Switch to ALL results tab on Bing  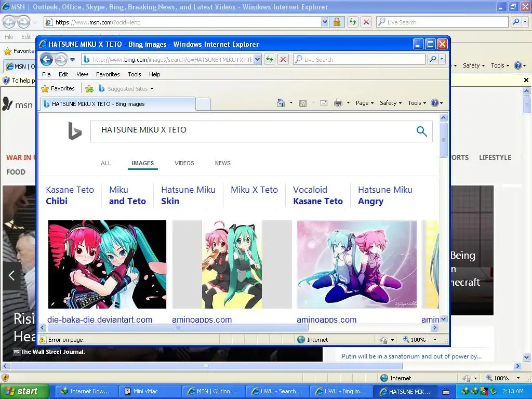coord(106,163)
